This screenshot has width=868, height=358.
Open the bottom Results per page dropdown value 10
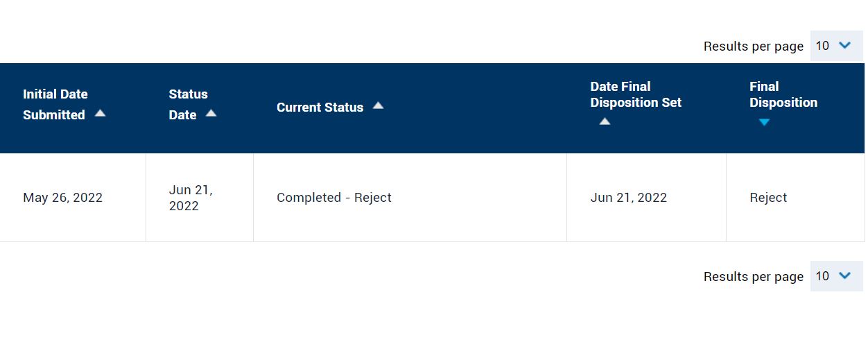click(837, 276)
